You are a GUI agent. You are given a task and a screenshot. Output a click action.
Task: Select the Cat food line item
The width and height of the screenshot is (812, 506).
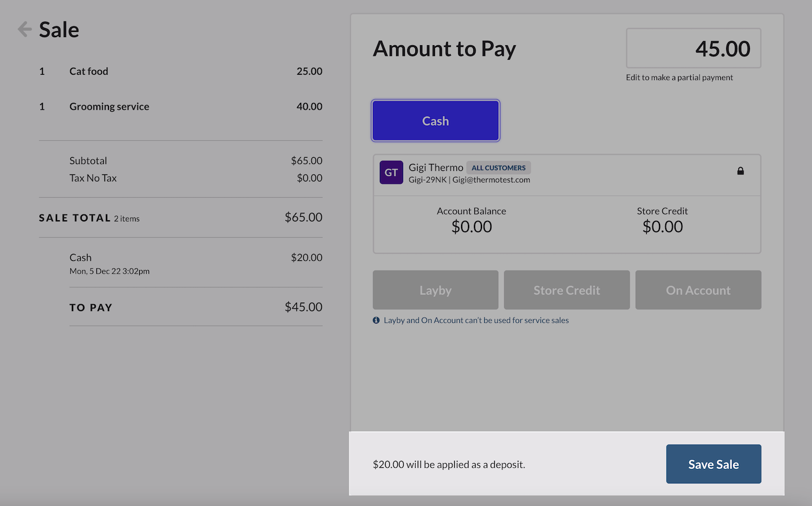coord(88,71)
